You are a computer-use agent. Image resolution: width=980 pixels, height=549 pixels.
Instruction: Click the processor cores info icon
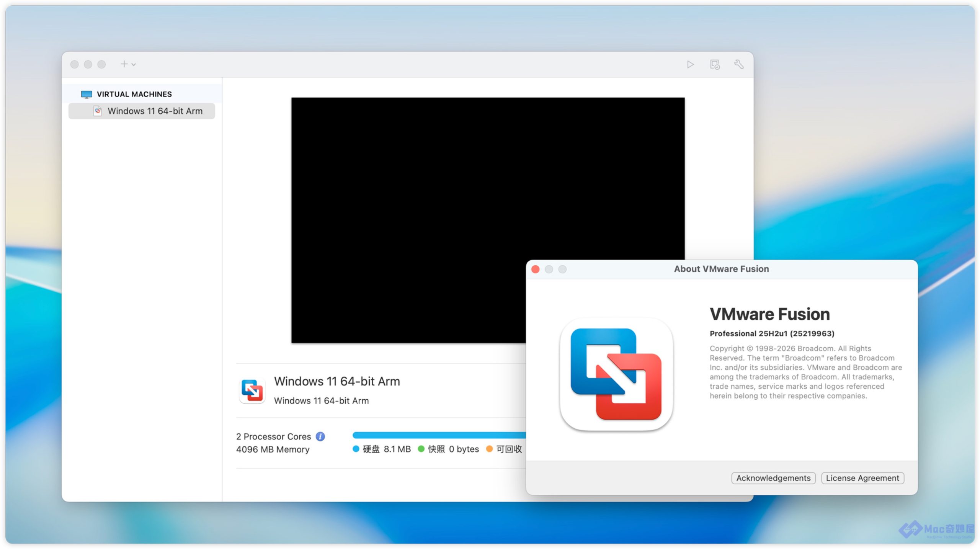pos(320,436)
